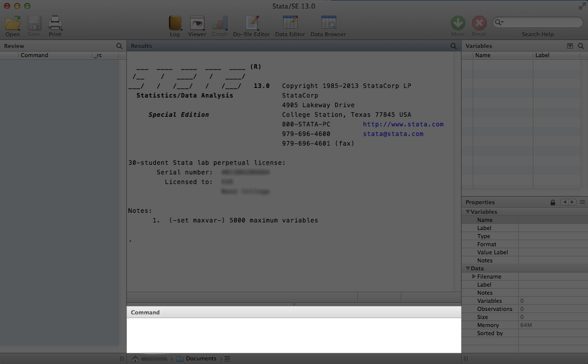Click the search magnifier in Results header
The height and width of the screenshot is (364, 588).
[454, 46]
